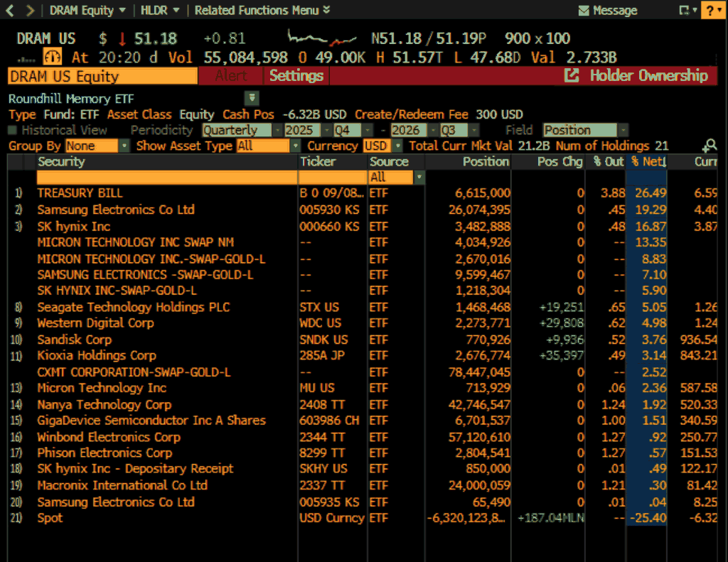Select Micron Technology Inc MU US row
728x562 pixels.
coord(362,388)
